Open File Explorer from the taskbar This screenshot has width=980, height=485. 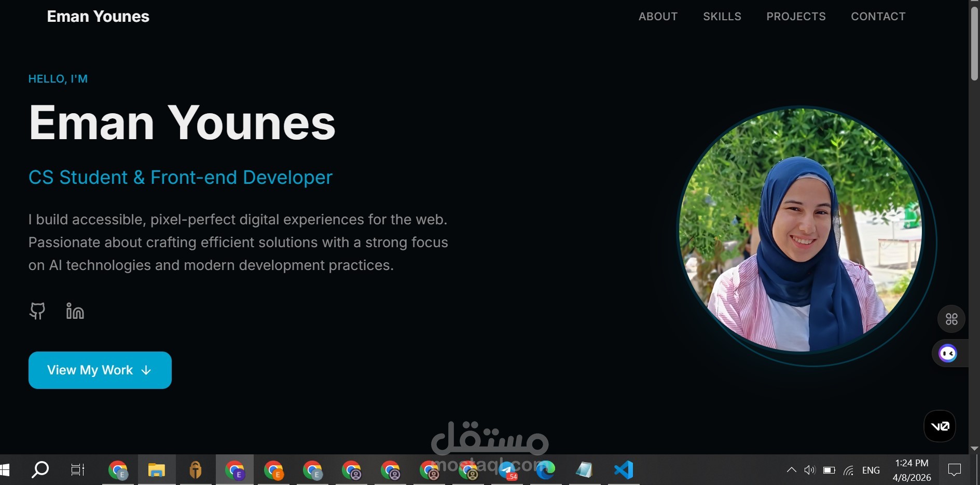[156, 470]
